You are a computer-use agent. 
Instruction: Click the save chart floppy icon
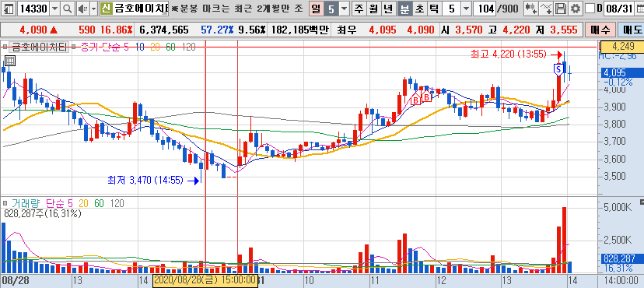(561, 9)
